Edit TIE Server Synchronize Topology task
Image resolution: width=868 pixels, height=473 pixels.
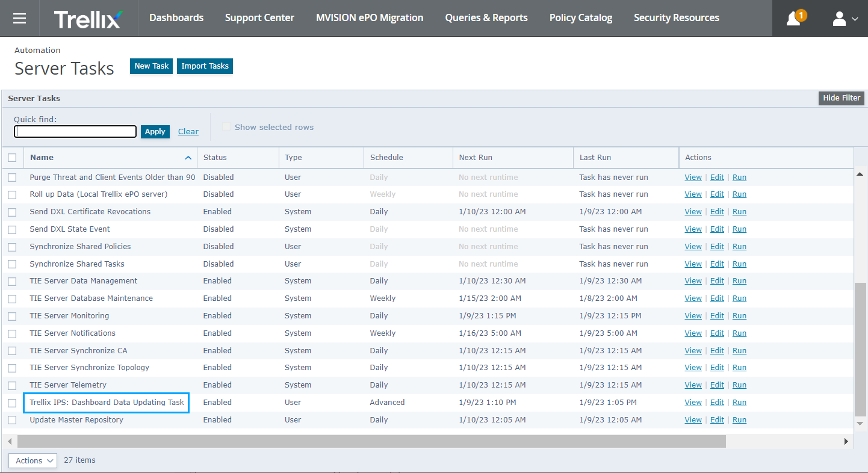(717, 368)
